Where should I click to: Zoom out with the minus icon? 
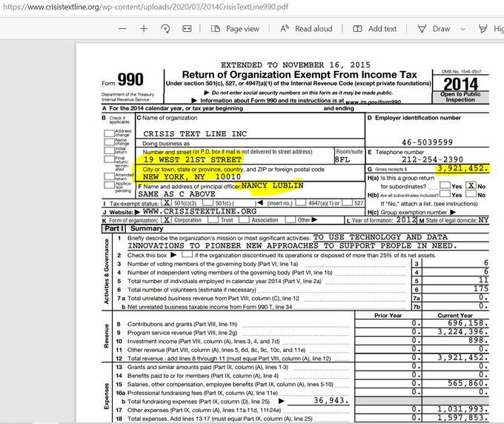pyautogui.click(x=122, y=29)
